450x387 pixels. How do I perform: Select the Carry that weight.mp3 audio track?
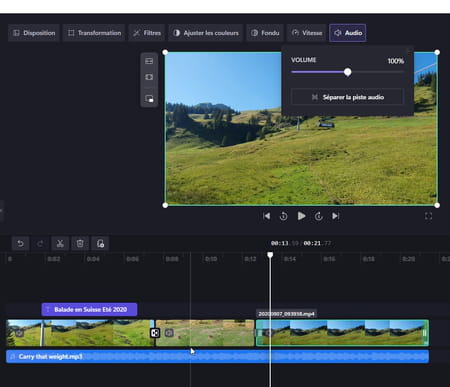pos(217,356)
